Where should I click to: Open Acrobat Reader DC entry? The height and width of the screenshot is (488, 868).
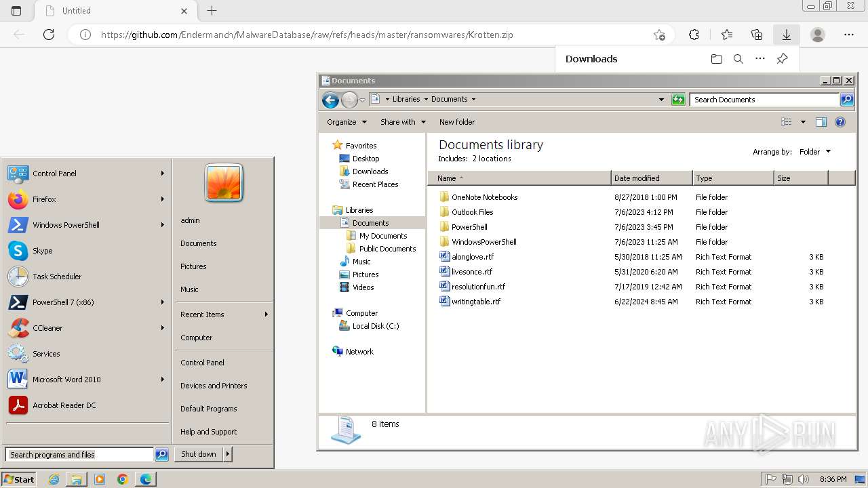(86, 405)
